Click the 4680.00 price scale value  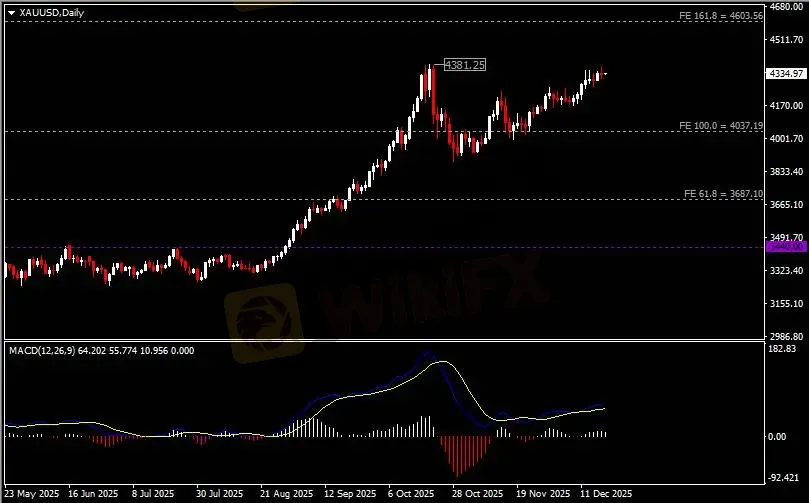(x=786, y=7)
